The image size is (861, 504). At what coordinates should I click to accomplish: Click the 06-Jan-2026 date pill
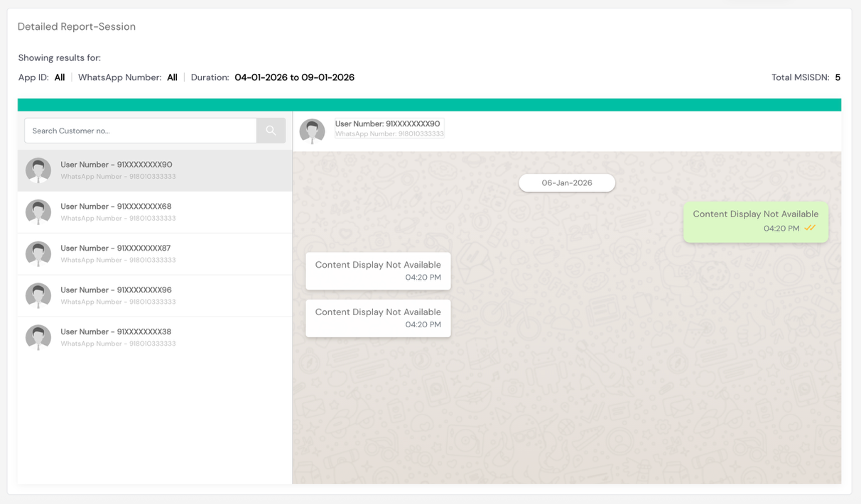tap(567, 183)
